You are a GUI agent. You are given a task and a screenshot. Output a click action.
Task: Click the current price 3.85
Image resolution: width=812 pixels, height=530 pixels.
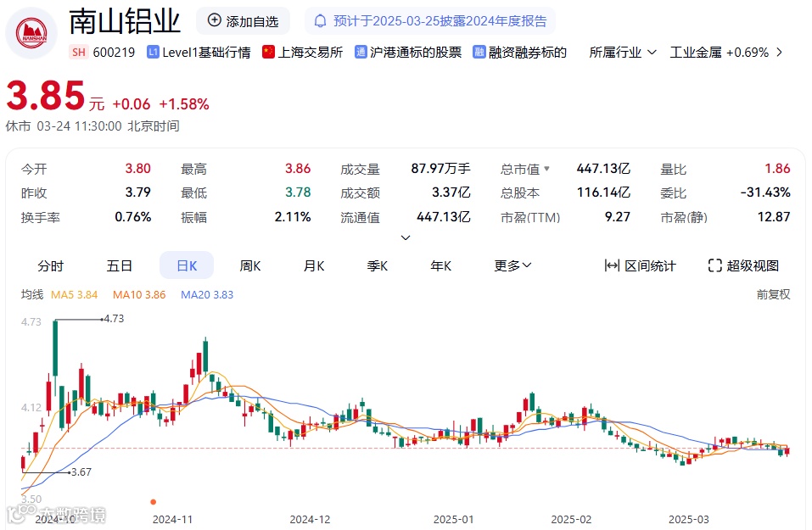[46, 96]
